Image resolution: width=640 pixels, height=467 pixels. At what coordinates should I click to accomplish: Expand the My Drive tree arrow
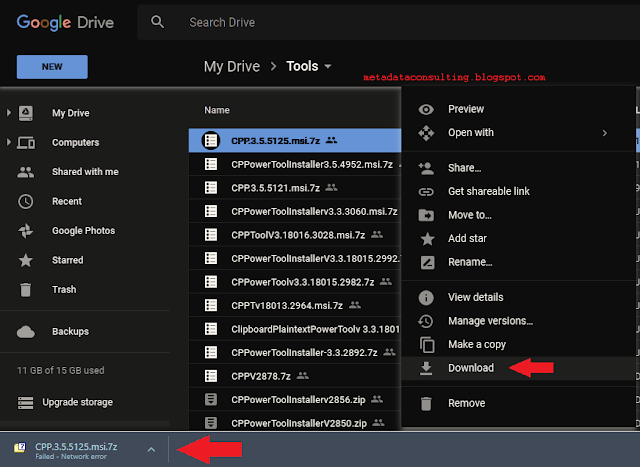[8, 114]
